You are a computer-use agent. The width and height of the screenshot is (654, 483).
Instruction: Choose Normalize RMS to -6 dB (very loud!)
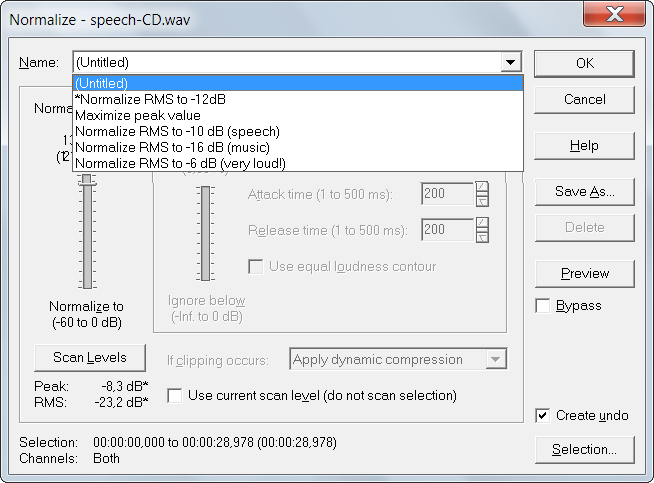pyautogui.click(x=297, y=163)
